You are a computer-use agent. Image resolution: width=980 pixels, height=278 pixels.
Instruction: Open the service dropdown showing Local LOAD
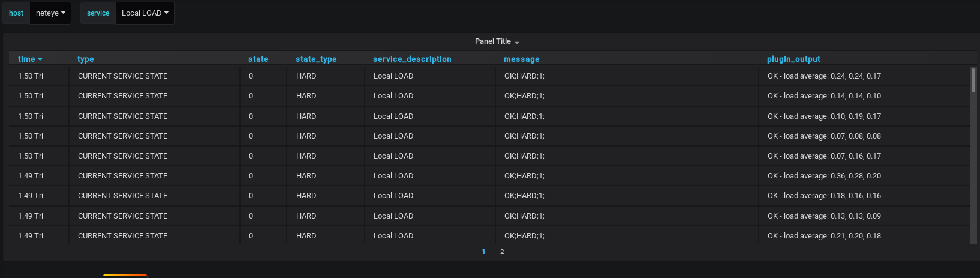(x=145, y=13)
